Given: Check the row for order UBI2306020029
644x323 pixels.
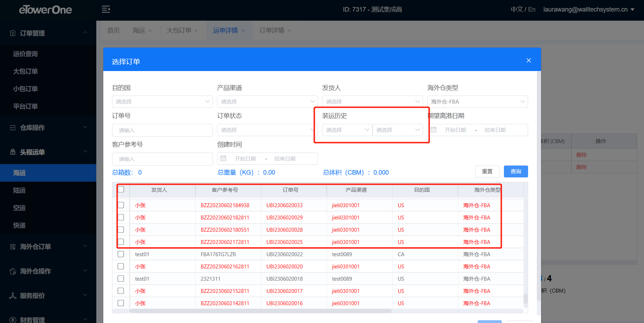Looking at the screenshot, I should click(x=121, y=217).
